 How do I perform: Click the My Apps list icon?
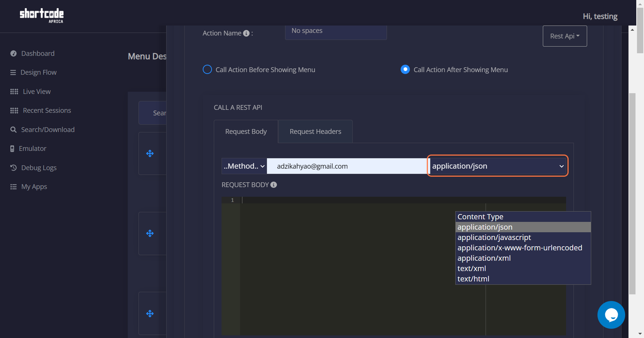13,187
